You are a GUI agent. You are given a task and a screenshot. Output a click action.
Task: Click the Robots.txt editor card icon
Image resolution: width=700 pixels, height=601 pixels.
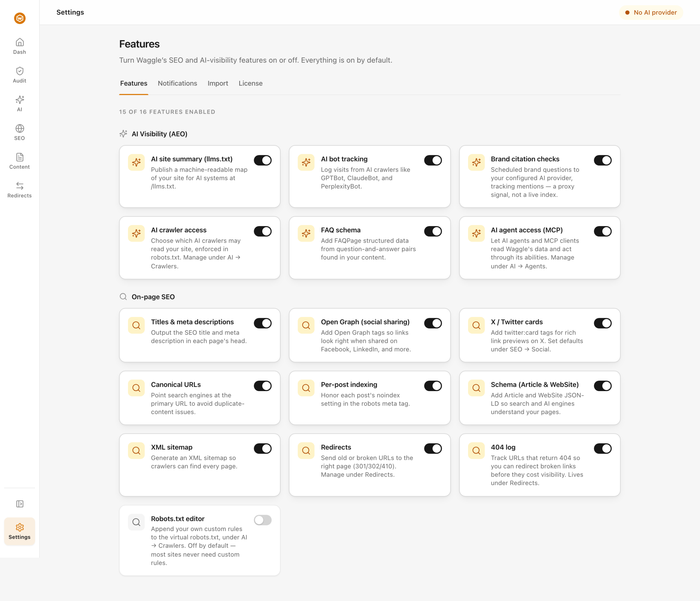coord(136,522)
